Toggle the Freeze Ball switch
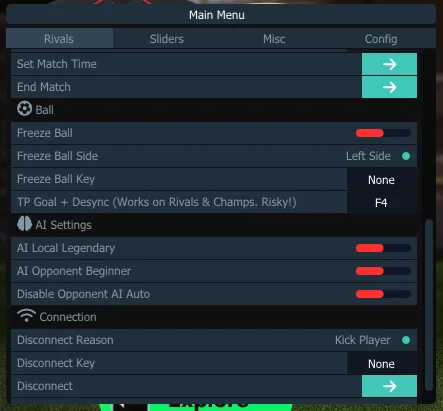The height and width of the screenshot is (411, 443). pyautogui.click(x=383, y=133)
